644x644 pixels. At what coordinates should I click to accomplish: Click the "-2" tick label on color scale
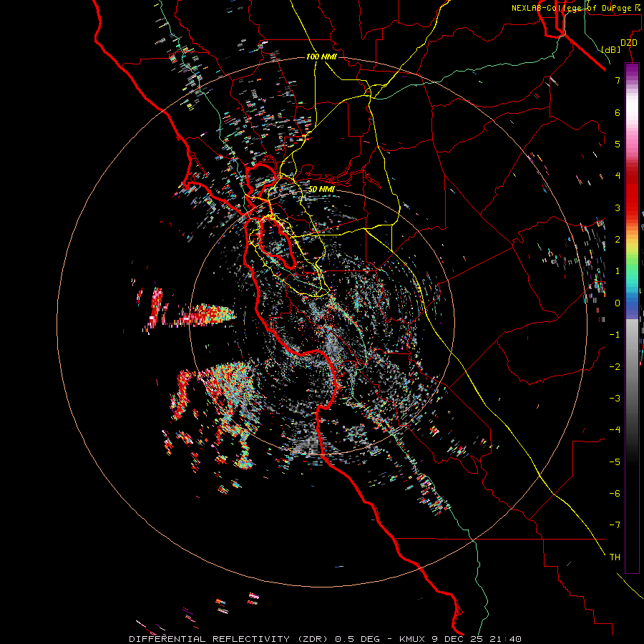615,367
